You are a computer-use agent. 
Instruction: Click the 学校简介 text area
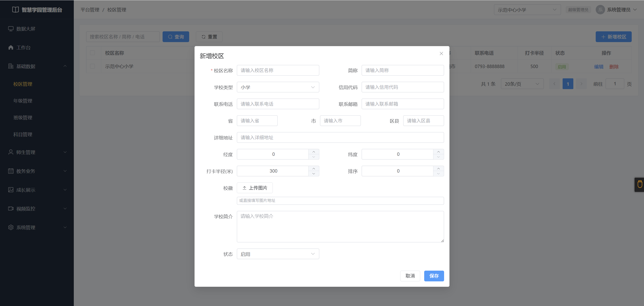340,227
